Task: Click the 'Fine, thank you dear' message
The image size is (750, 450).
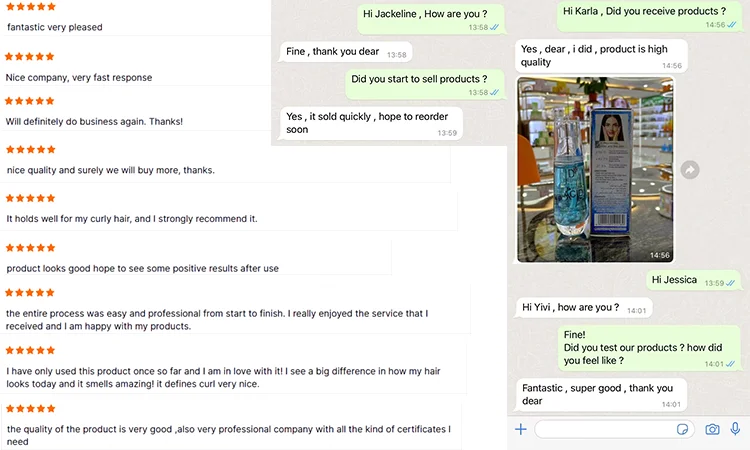Action: [x=345, y=53]
